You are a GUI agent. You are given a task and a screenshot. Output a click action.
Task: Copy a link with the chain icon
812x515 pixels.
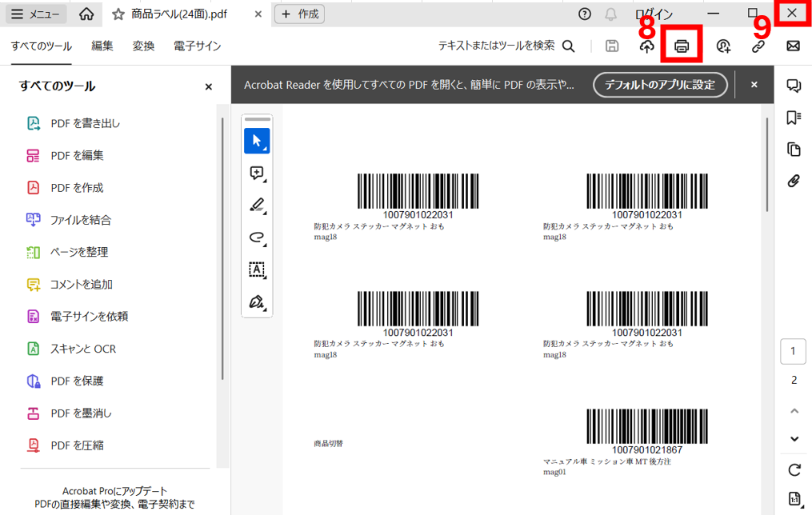click(758, 46)
